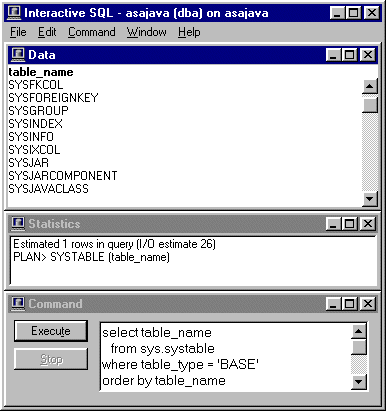Click Command editor scroll down arrow
Viewport: 386px width, 411px height.
click(x=359, y=382)
